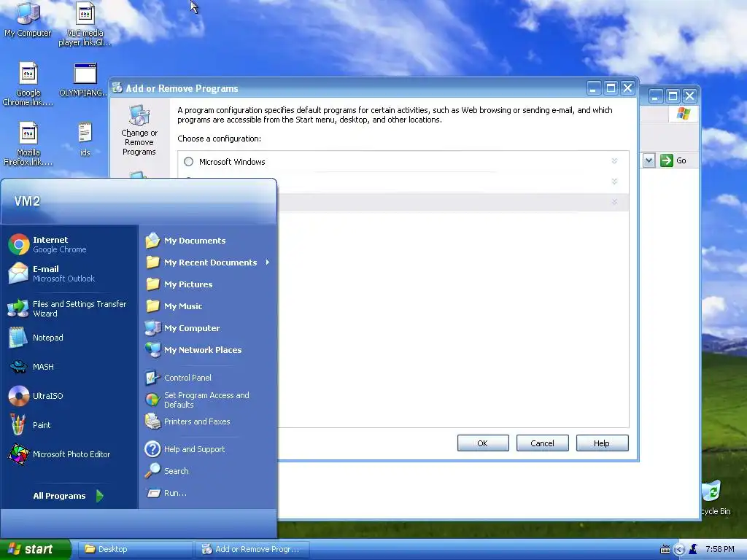Viewport: 747px width, 560px height.
Task: Click Cancel in Add or Remove Programs
Action: [x=542, y=443]
